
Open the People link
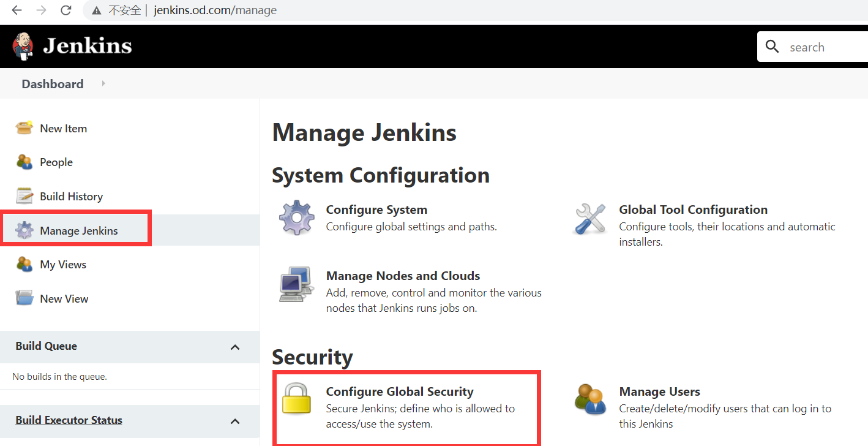coord(56,162)
